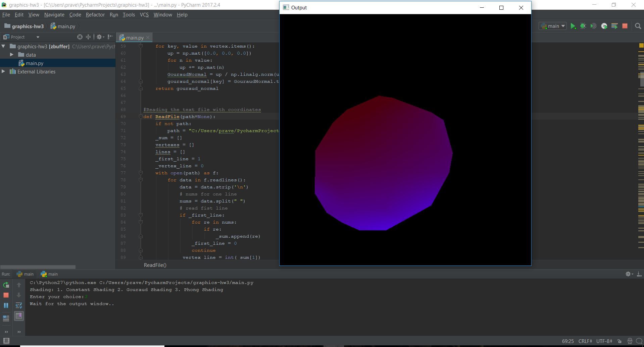Screen dimensions: 644x347
Task: Click the Project panel horizontal scrollbar
Action: click(x=38, y=267)
